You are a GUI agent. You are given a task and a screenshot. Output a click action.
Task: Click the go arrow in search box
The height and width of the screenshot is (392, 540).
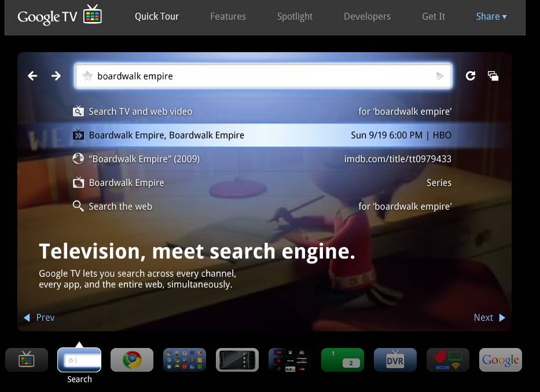(440, 76)
